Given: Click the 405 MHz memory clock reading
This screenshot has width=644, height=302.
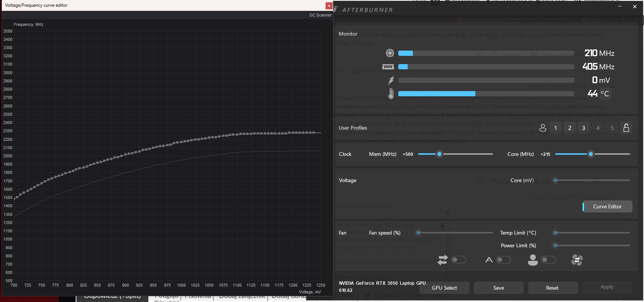Looking at the screenshot, I should click(x=598, y=67).
